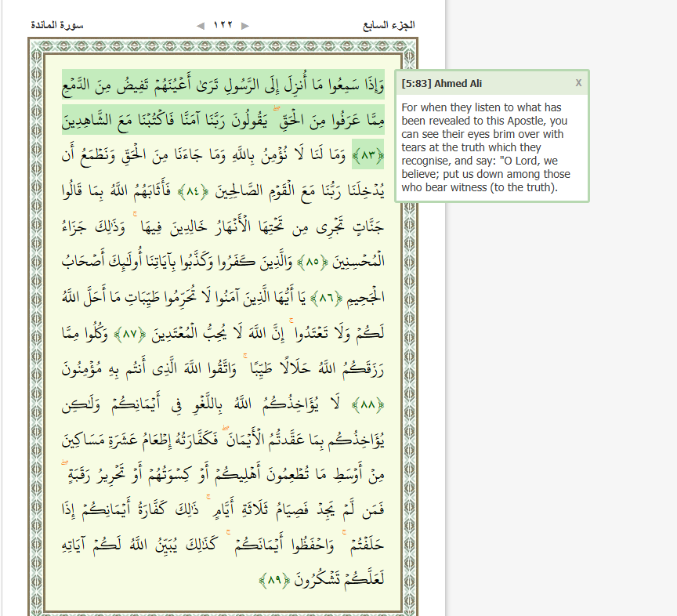Click the سورة المائدة header label
This screenshot has height=616, width=677.
pos(57,25)
